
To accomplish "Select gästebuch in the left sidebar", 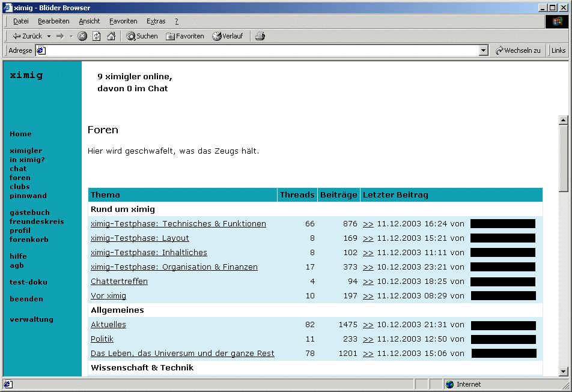I will pyautogui.click(x=29, y=213).
